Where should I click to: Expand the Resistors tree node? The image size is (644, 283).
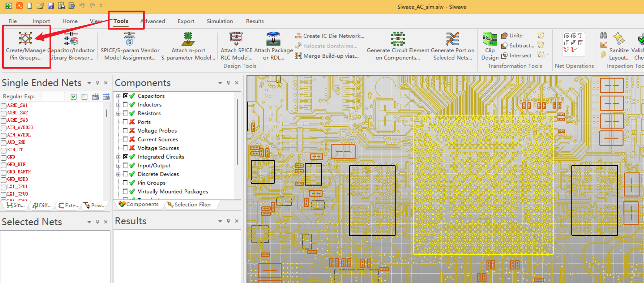pyautogui.click(x=118, y=113)
